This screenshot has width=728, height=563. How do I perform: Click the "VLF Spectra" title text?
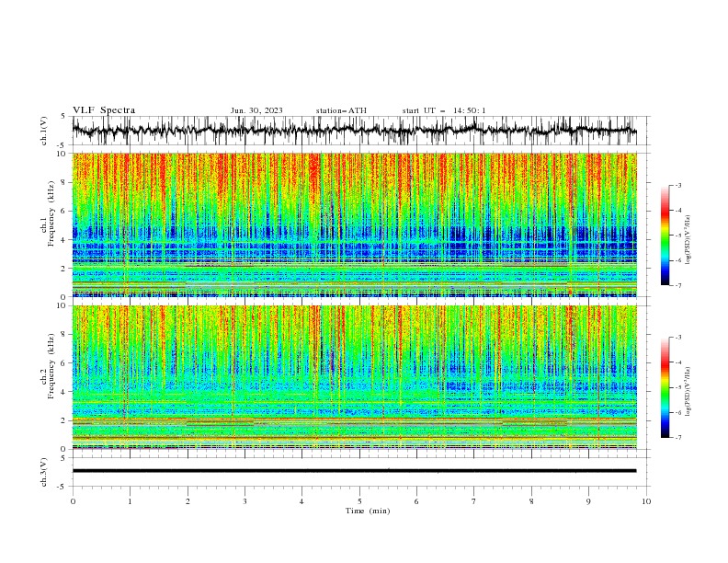coord(104,110)
